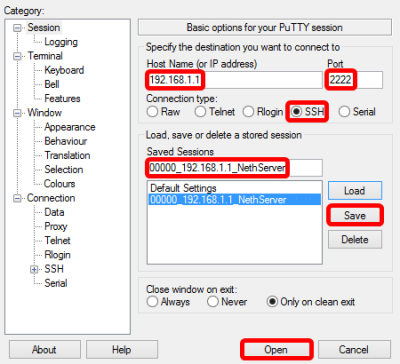
Task: Open Appearance settings category
Action: (70, 127)
